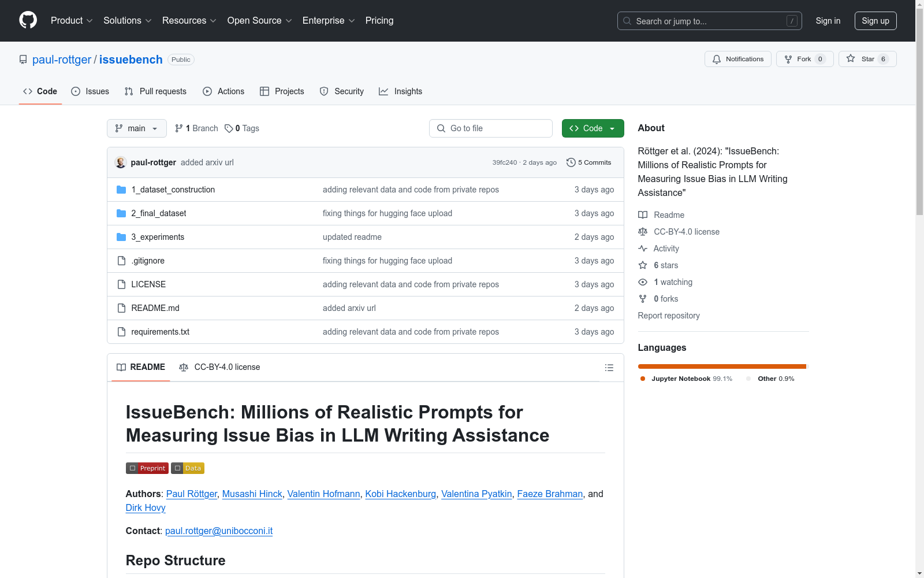Viewport: 924px width, 578px height.
Task: Click the requirements.txt file icon
Action: [121, 332]
